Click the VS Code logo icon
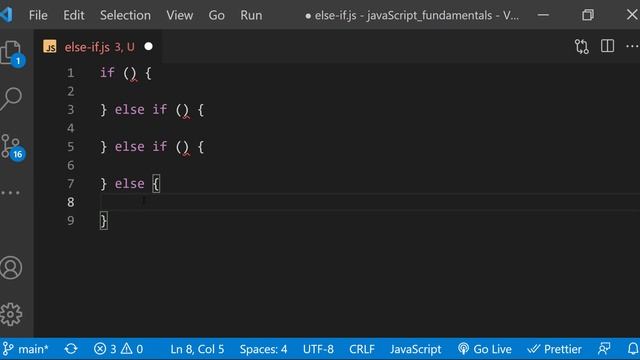 (x=6, y=15)
